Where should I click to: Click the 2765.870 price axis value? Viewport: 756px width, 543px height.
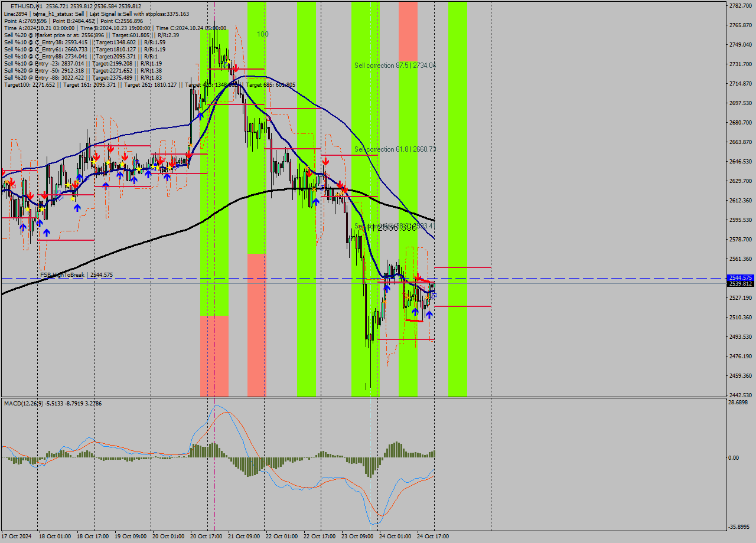pyautogui.click(x=741, y=25)
